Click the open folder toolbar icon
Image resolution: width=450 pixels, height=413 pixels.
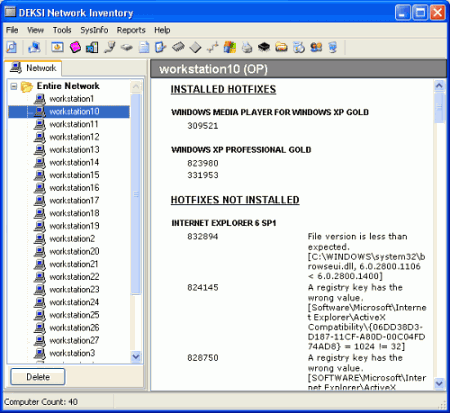tap(282, 47)
